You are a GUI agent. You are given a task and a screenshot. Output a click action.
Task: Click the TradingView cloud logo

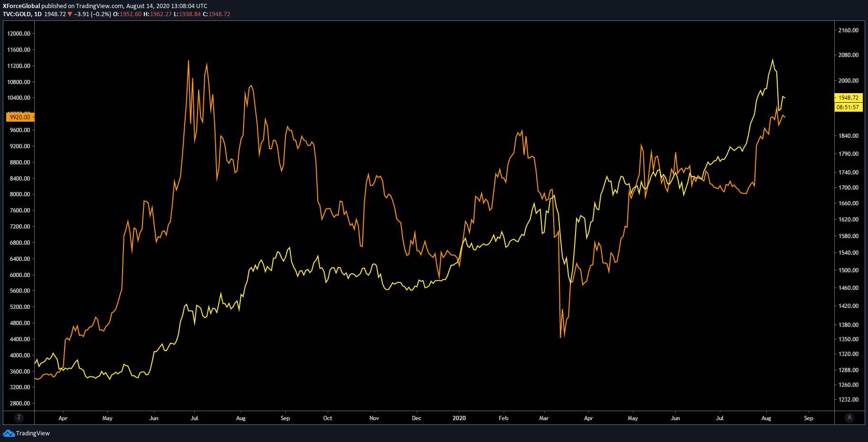pos(9,433)
